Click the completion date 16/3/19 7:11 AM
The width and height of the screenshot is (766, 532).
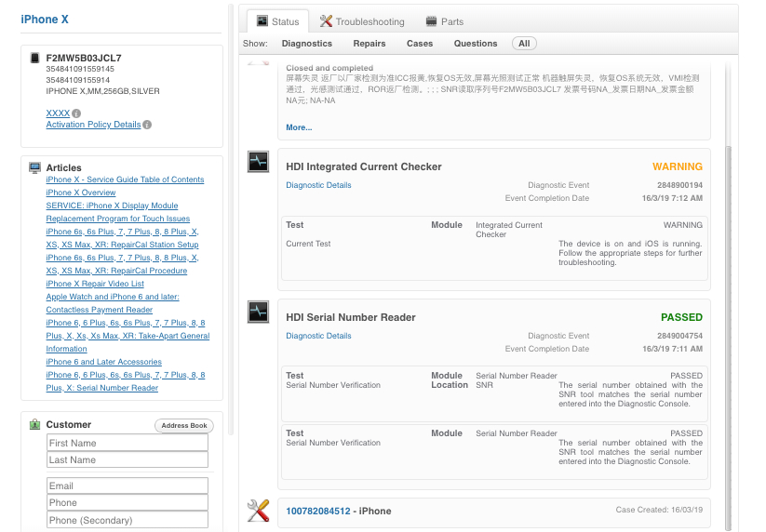(672, 349)
